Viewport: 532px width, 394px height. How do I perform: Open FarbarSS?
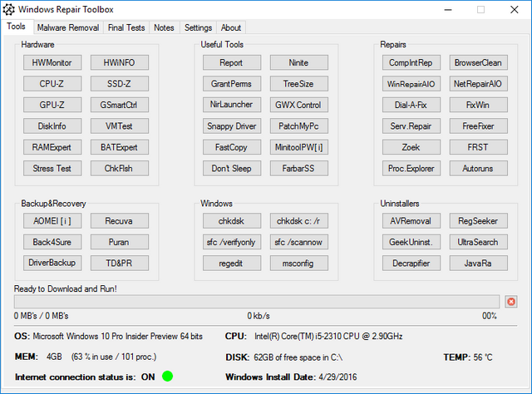[x=299, y=169]
